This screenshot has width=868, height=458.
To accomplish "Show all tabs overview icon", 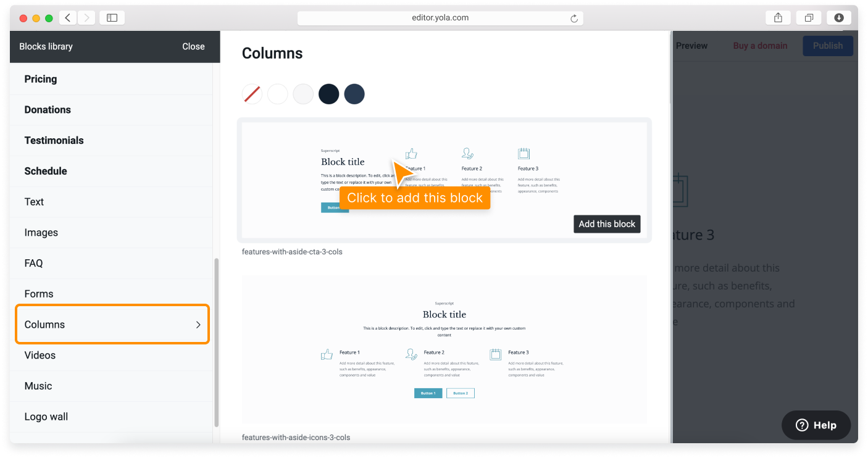I will point(809,18).
